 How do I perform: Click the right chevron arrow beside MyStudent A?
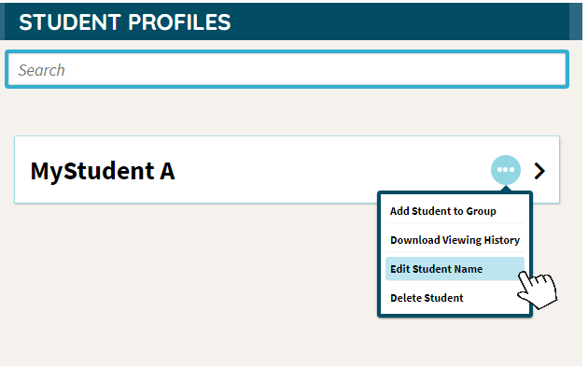point(539,171)
